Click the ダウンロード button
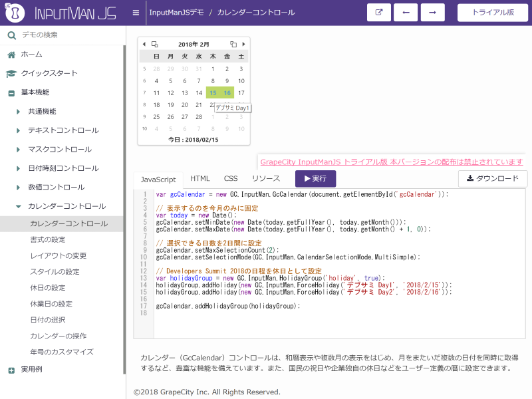This screenshot has width=532, height=399. point(493,178)
